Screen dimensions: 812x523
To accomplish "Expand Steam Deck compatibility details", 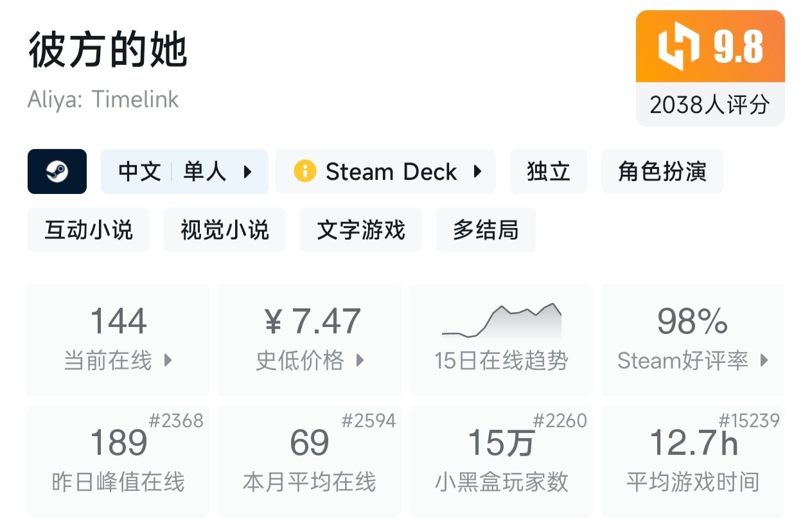I will point(477,172).
